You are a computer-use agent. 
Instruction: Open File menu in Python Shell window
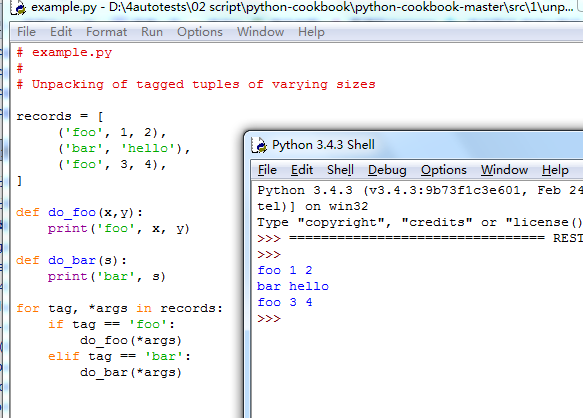[267, 170]
